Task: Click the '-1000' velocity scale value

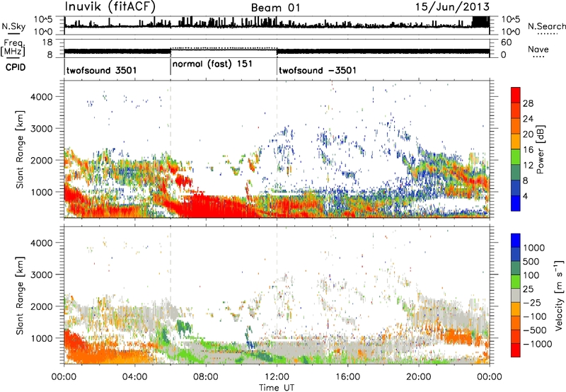Action: pos(538,344)
